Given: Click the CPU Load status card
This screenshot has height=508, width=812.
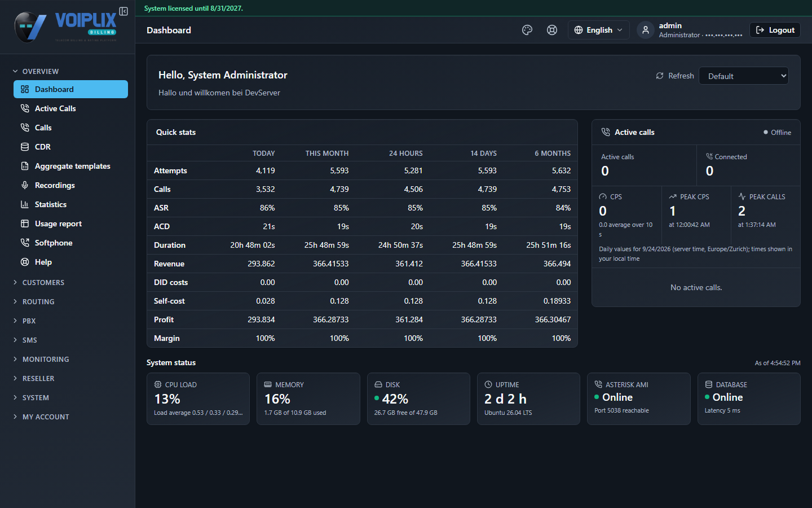Looking at the screenshot, I should pos(198,398).
